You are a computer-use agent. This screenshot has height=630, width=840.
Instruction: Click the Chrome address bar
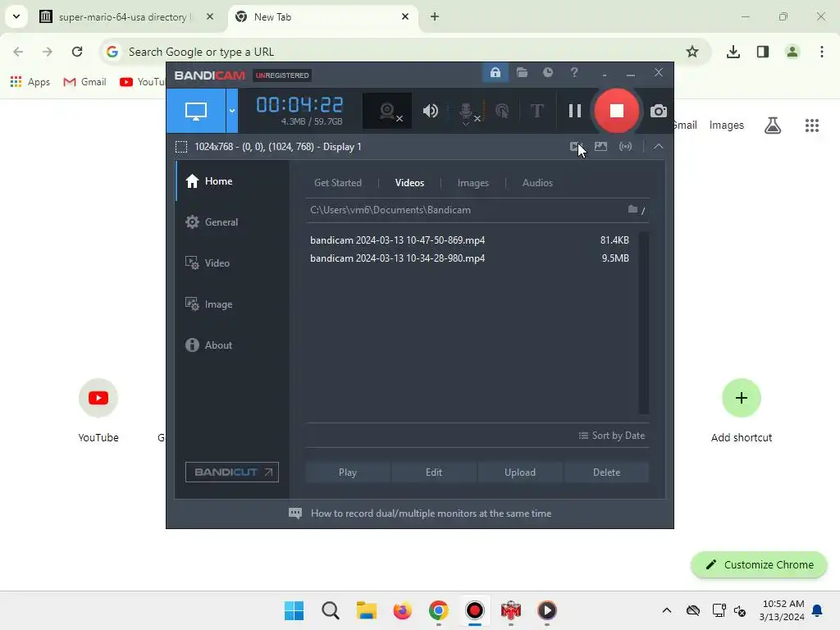396,52
